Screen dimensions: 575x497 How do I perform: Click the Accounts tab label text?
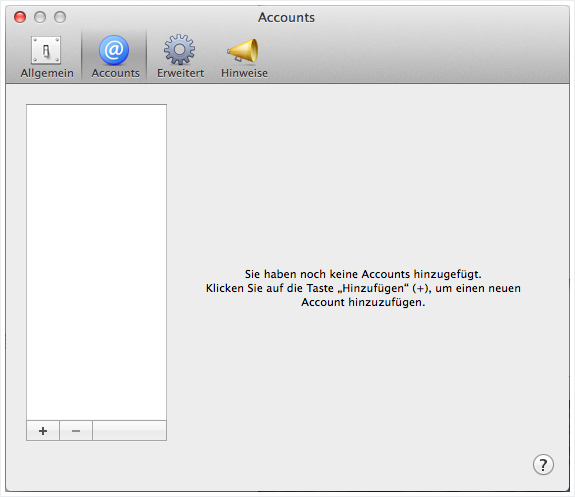point(116,73)
